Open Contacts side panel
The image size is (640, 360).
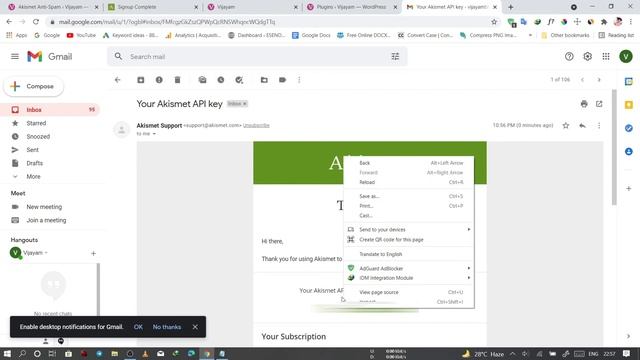tap(629, 151)
